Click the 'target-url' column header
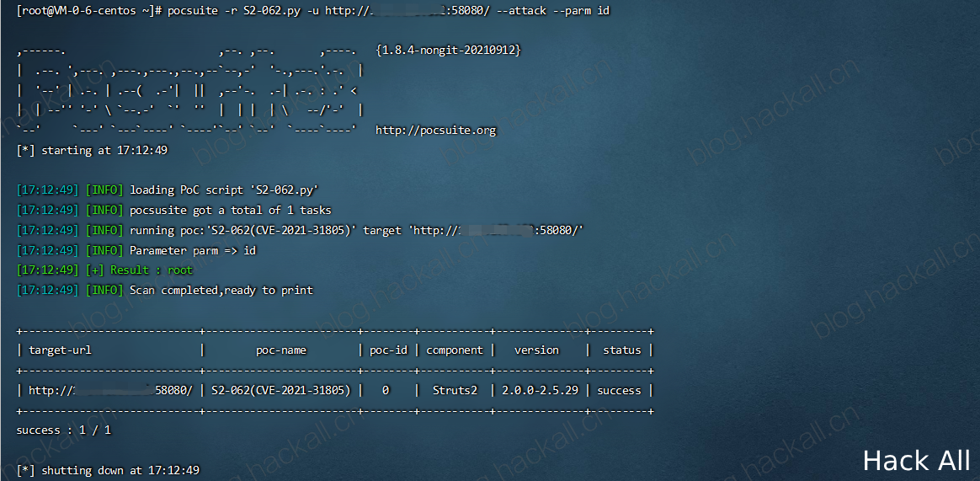 60,350
